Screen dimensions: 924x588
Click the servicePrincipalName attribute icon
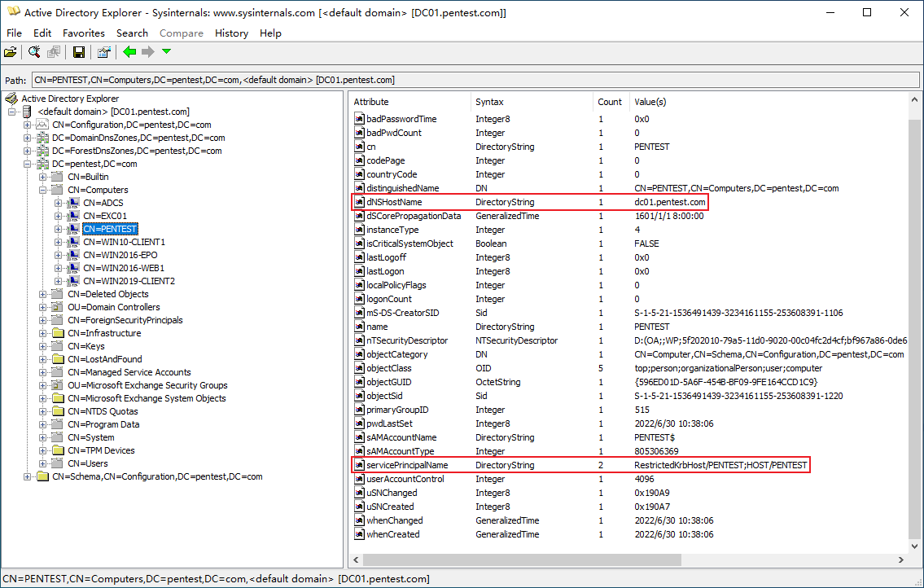pyautogui.click(x=360, y=465)
